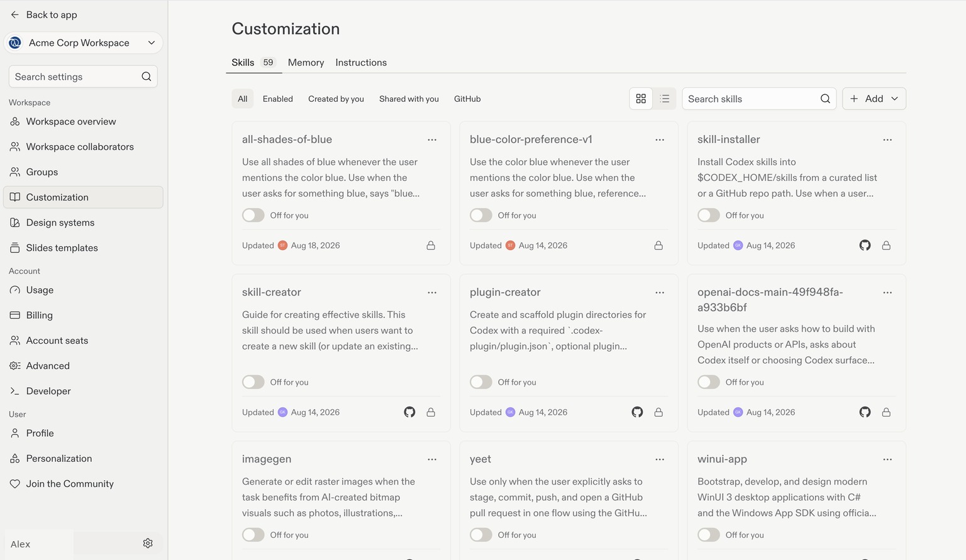Open Personalization settings
Screen dimensions: 966x560
(x=83, y=458)
